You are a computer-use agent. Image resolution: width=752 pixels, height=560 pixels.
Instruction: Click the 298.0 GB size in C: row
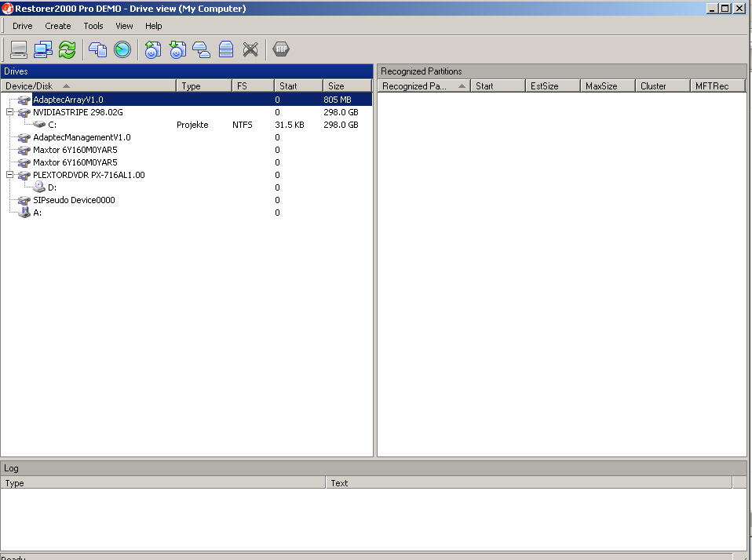pyautogui.click(x=341, y=125)
